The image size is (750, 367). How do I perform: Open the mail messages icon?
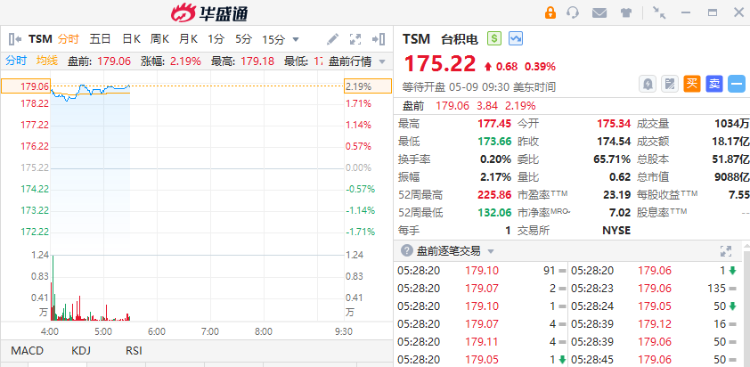point(599,13)
